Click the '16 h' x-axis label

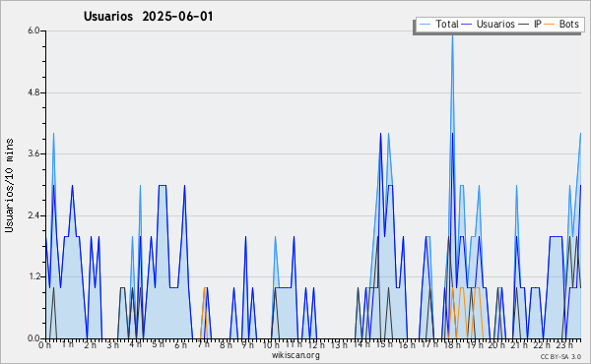(407, 345)
